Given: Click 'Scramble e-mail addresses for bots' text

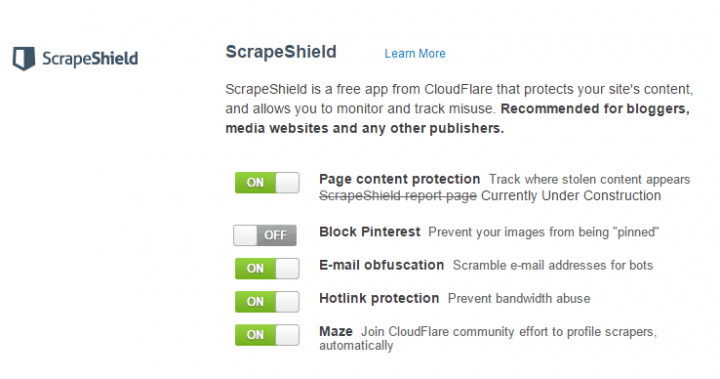Looking at the screenshot, I should point(553,265).
